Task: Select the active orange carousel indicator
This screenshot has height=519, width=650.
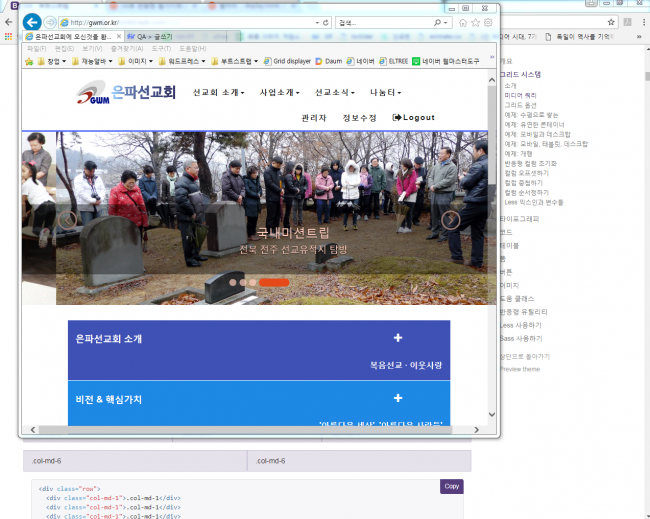Action: pyautogui.click(x=274, y=282)
